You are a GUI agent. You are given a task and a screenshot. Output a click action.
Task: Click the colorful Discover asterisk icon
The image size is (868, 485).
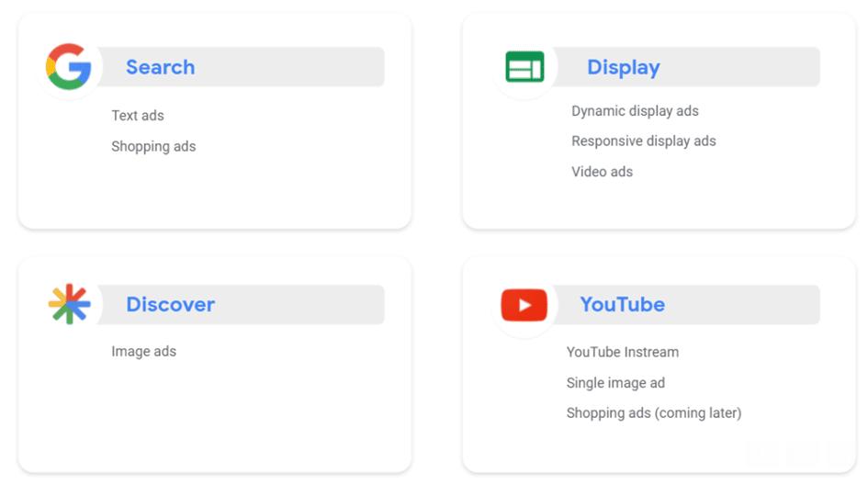pos(69,304)
